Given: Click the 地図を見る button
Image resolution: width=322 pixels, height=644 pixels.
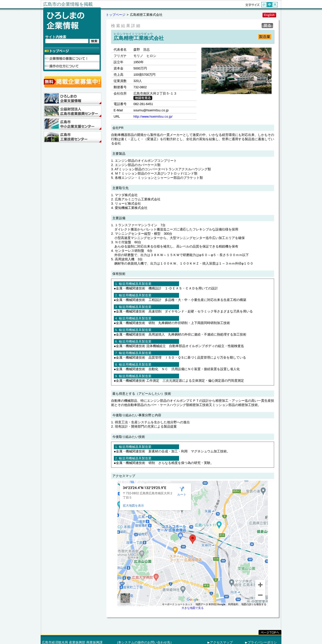Looking at the screenshot, I should point(143,98).
